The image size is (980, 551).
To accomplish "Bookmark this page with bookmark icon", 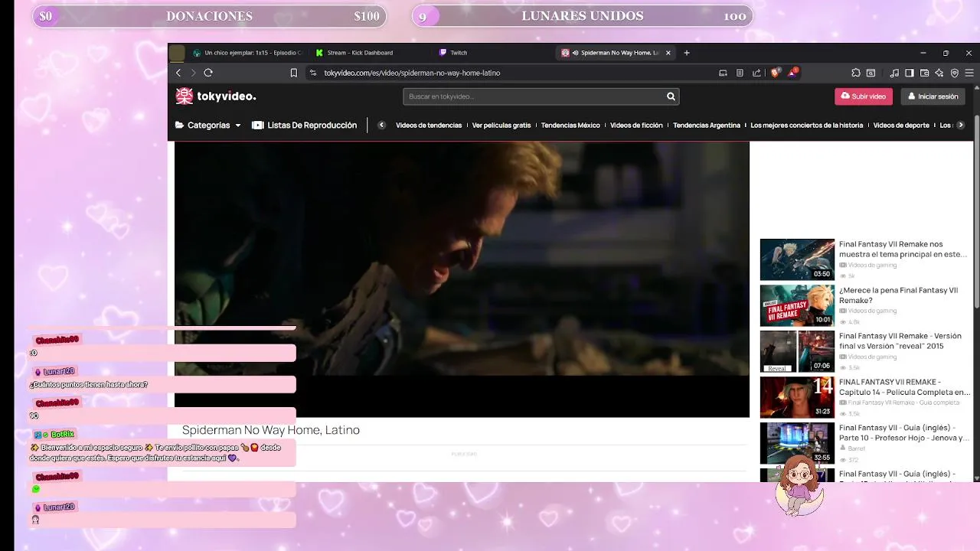I will tap(293, 73).
